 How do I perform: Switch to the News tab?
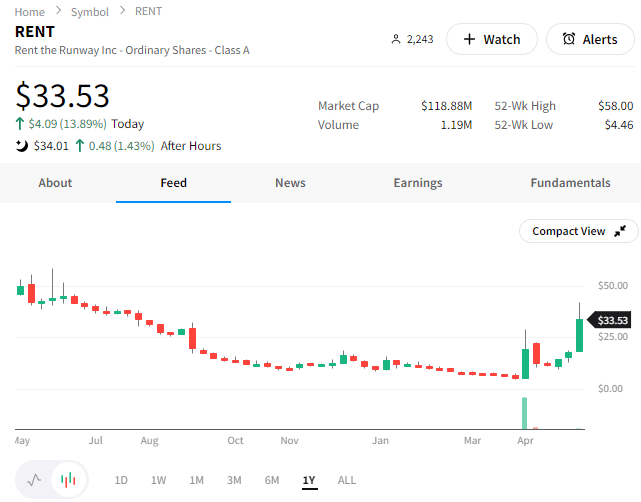290,183
